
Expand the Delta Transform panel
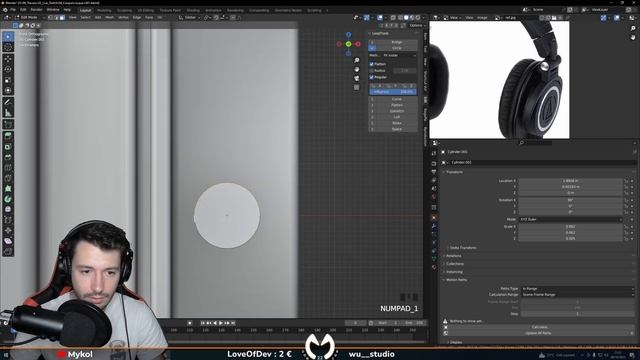462,248
